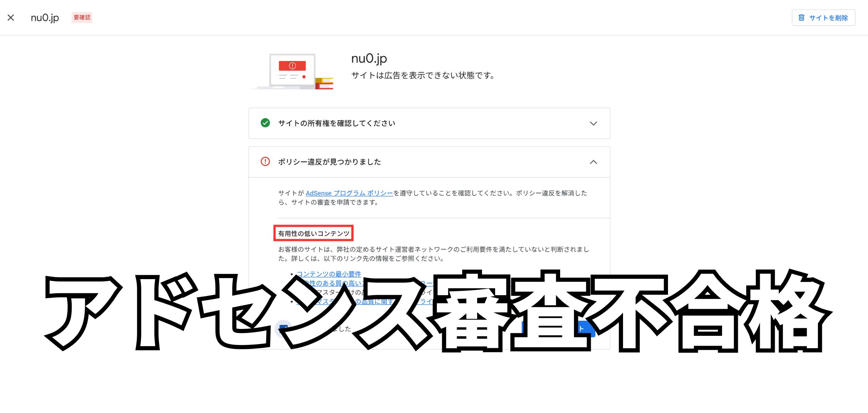Select the 要確認 status badge next to nu0.jp
This screenshot has width=868, height=413.
[82, 17]
